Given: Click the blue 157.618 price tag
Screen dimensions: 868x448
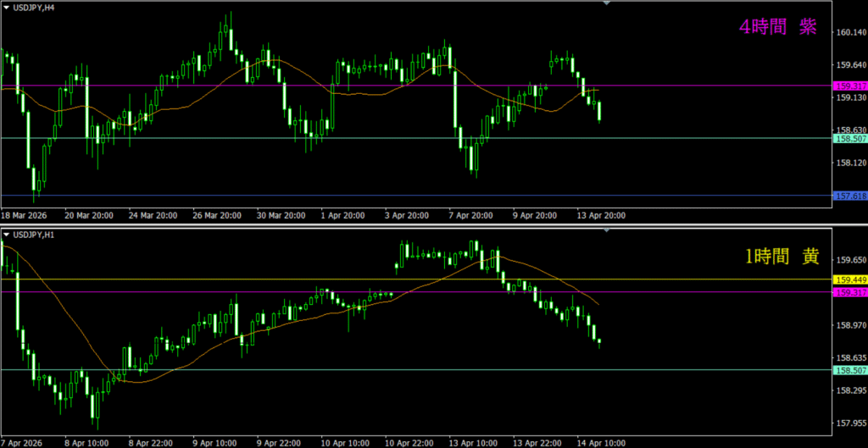Looking at the screenshot, I should 850,196.
